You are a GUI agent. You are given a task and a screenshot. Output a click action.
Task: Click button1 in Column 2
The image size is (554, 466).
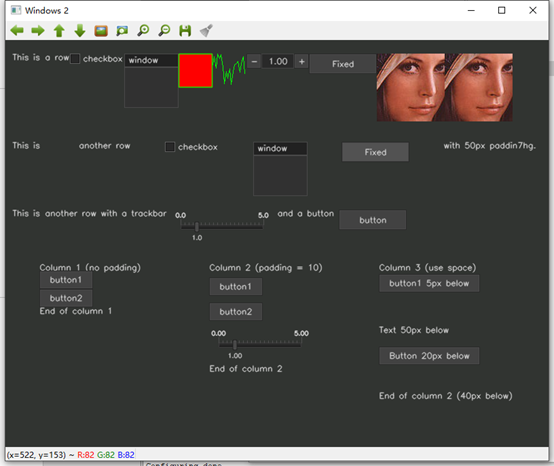coord(236,287)
